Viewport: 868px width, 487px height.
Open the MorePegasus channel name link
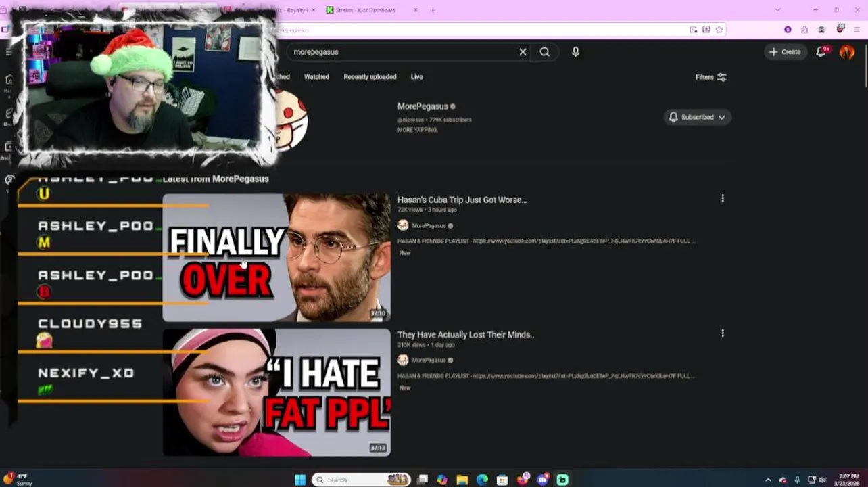423,106
